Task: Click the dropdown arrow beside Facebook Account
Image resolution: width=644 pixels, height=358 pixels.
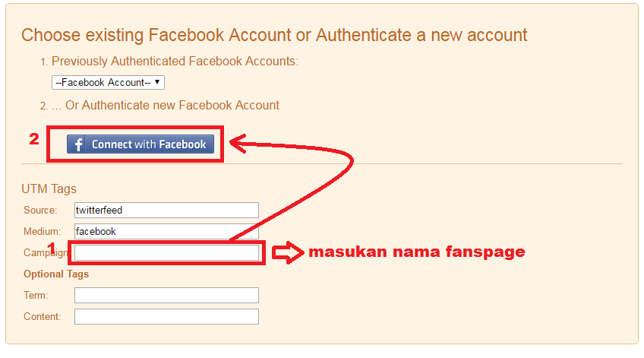Action: click(x=157, y=82)
